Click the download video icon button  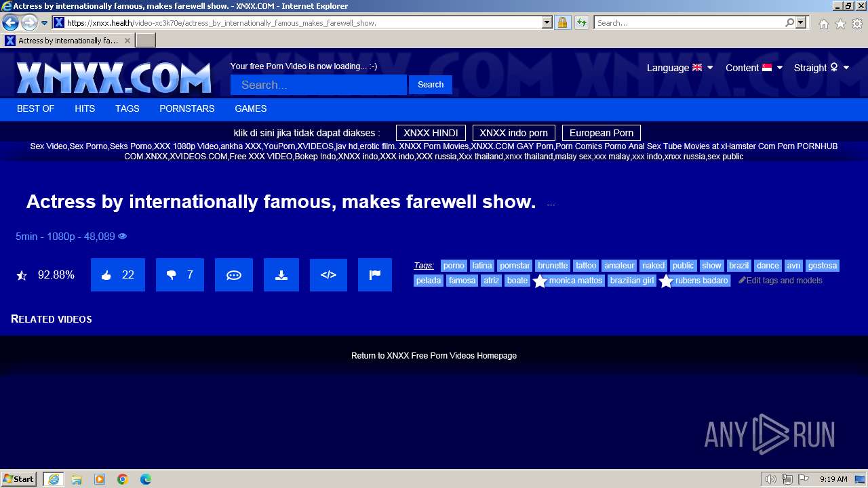click(x=281, y=275)
